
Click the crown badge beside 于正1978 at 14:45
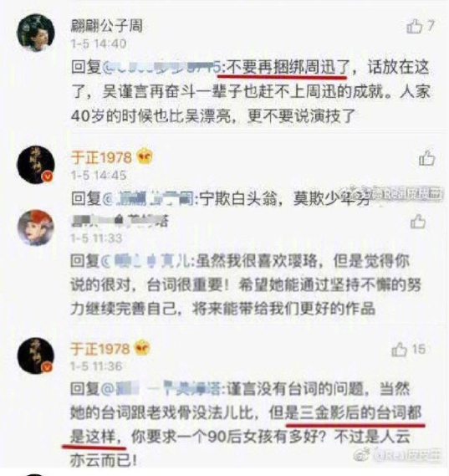(145, 157)
